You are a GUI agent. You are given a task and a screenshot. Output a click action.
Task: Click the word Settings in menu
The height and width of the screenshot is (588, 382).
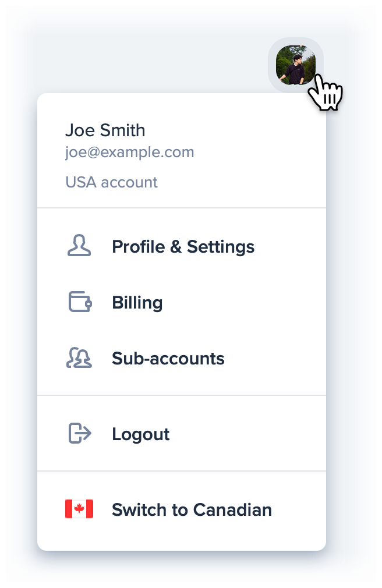(x=221, y=247)
